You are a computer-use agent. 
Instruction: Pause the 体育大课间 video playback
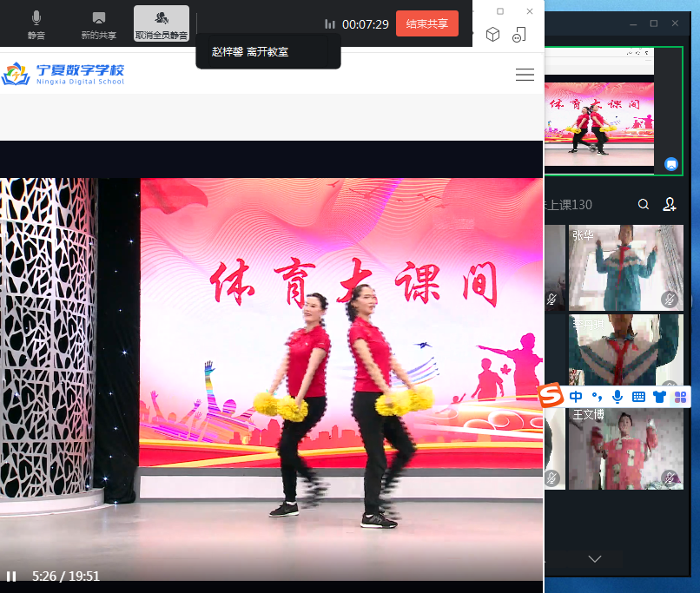click(x=11, y=576)
